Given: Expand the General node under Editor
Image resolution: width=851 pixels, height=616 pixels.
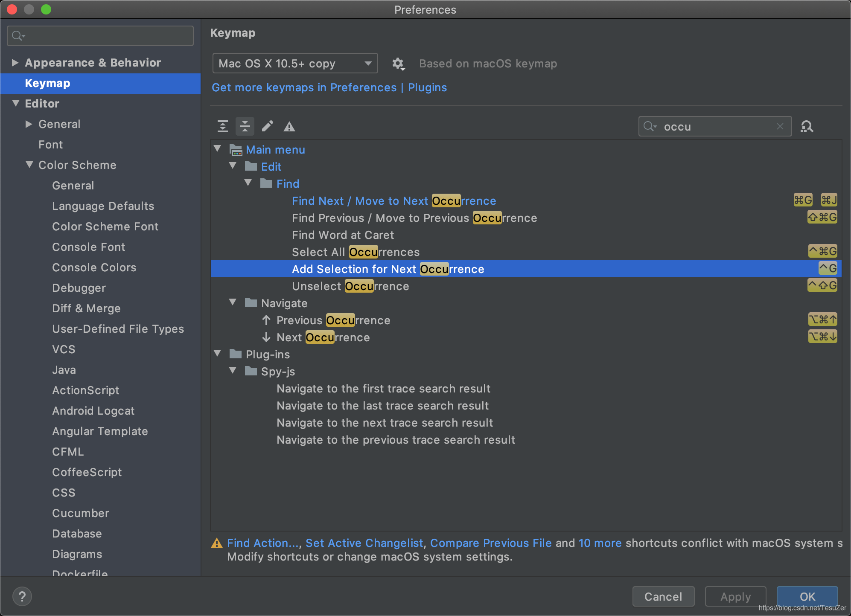Looking at the screenshot, I should (29, 124).
